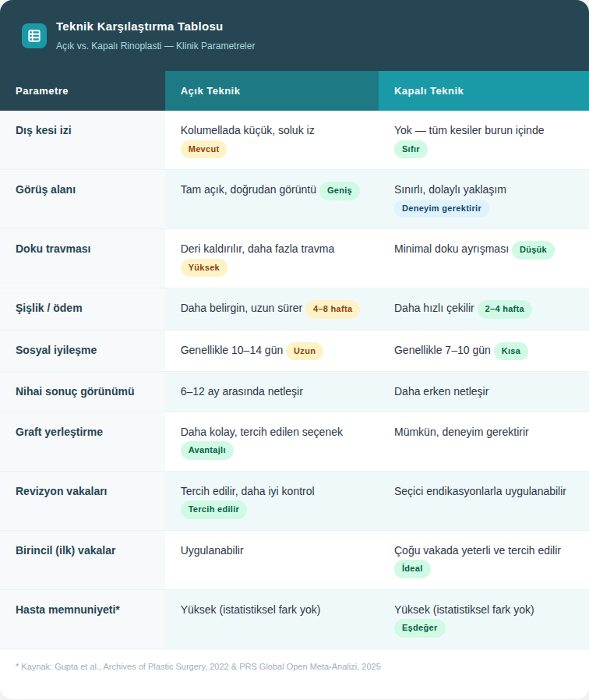Viewport: 589px width, 700px height.
Task: Click the 'Avantajlı' badge
Action: click(206, 451)
